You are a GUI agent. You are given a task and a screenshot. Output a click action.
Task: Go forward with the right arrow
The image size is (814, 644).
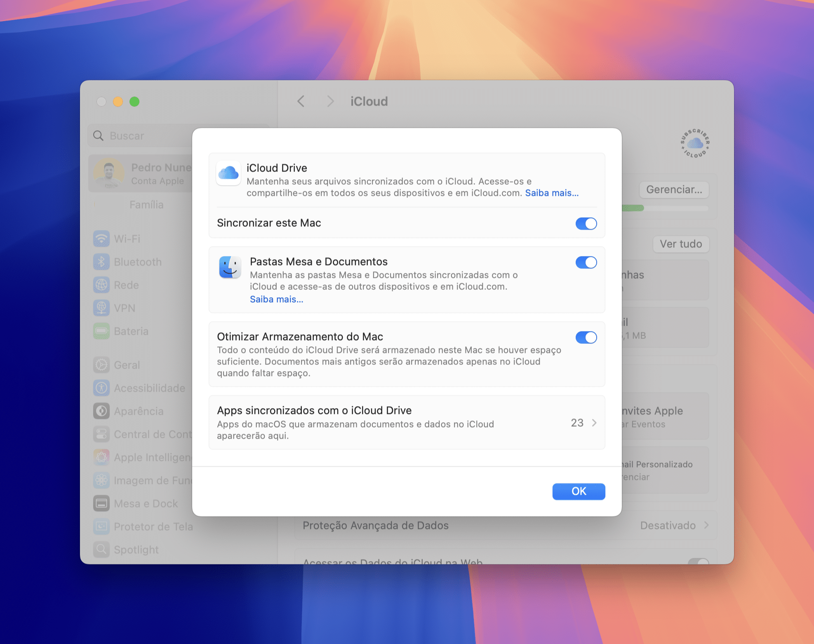point(330,101)
